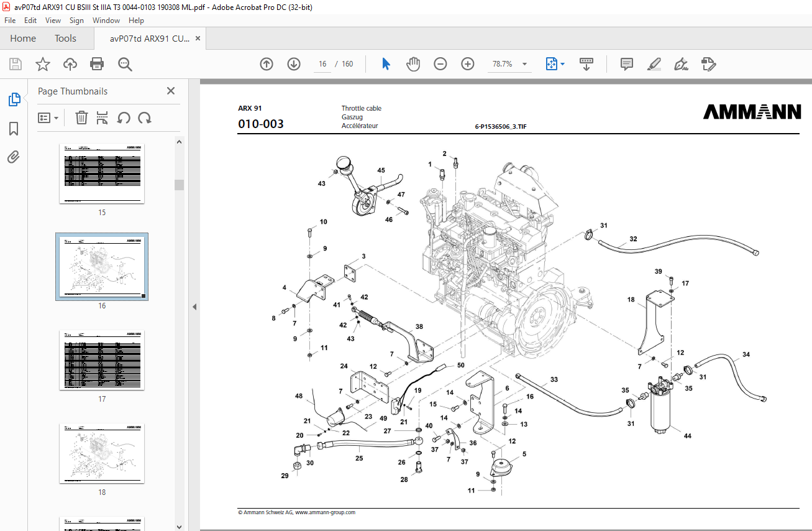The width and height of the screenshot is (812, 531).
Task: Select page 17 thumbnail
Action: coord(102,360)
